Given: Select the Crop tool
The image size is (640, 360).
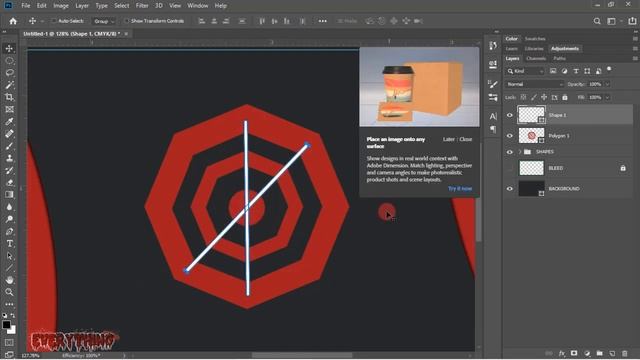Looking at the screenshot, I should 9,97.
